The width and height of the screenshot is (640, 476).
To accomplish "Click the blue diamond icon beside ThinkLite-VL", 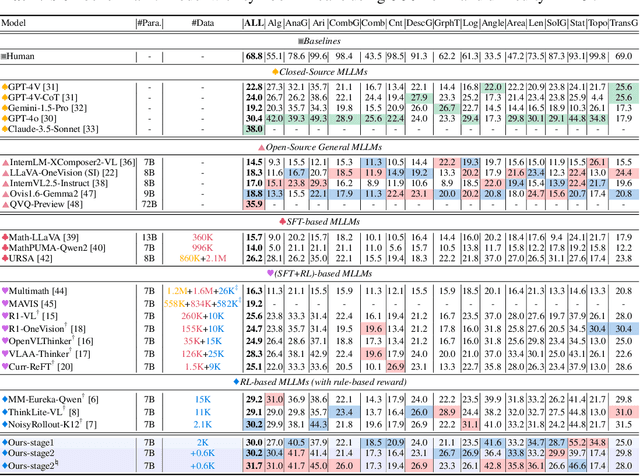I will (x=5, y=411).
